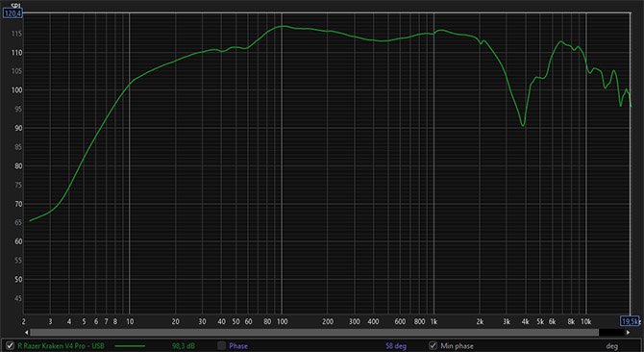Click the green line style sample

point(130,346)
